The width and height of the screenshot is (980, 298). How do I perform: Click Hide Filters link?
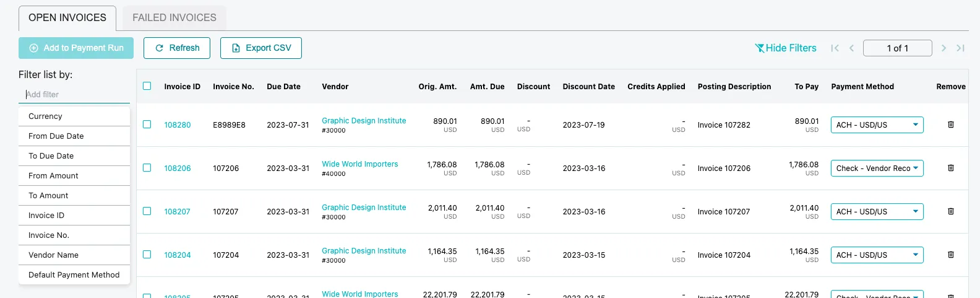pyautogui.click(x=786, y=48)
